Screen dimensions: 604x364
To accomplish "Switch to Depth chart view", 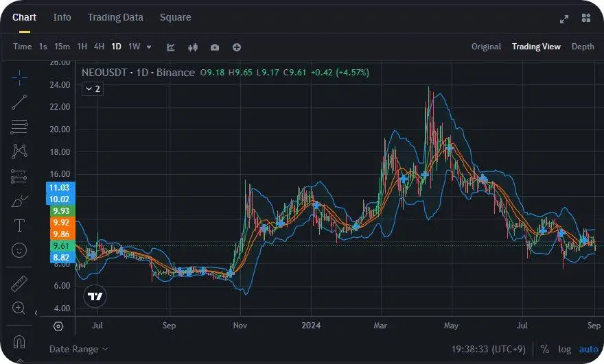I will click(583, 47).
